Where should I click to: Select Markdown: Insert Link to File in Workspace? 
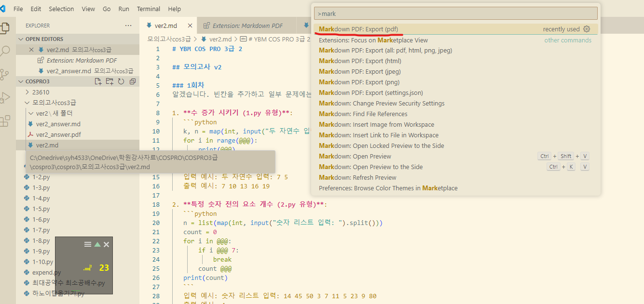click(456, 135)
